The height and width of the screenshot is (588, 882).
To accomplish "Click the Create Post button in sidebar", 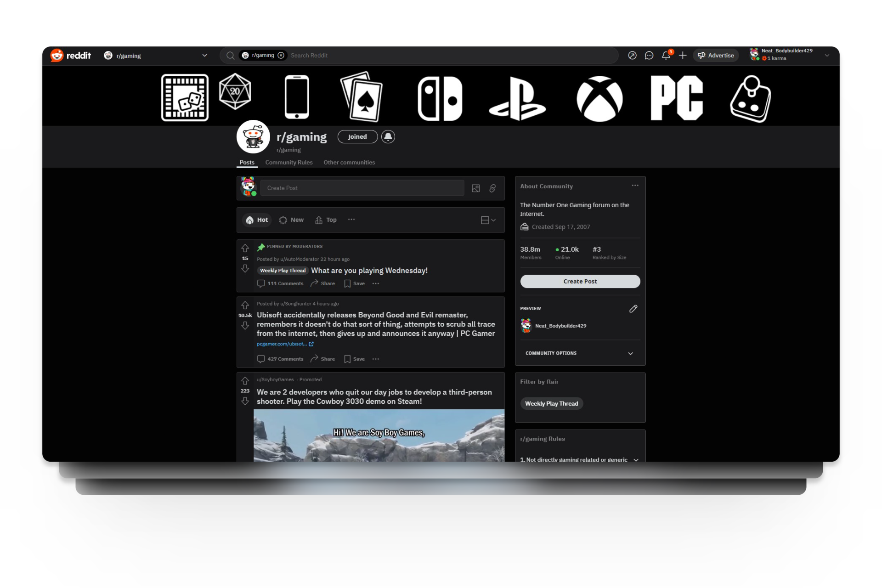I will click(x=580, y=282).
